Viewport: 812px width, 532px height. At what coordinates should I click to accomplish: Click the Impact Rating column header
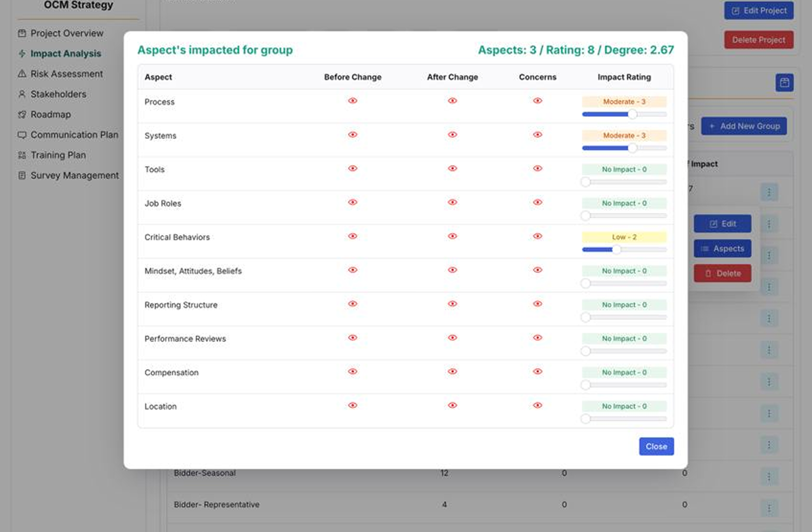click(624, 77)
